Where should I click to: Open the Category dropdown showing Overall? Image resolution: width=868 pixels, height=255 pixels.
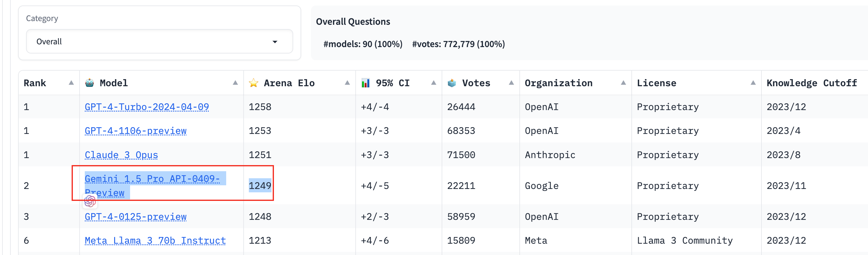159,41
